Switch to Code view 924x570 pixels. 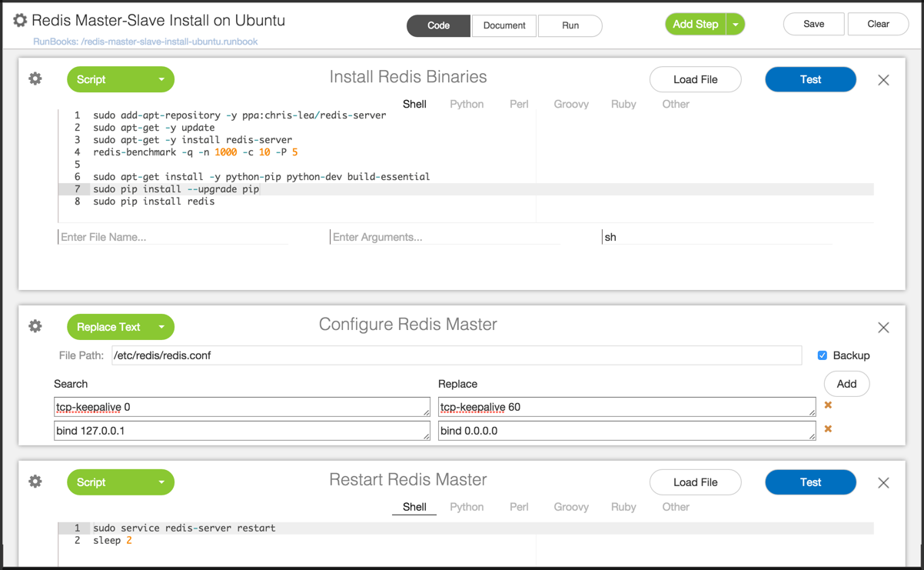[x=438, y=25]
